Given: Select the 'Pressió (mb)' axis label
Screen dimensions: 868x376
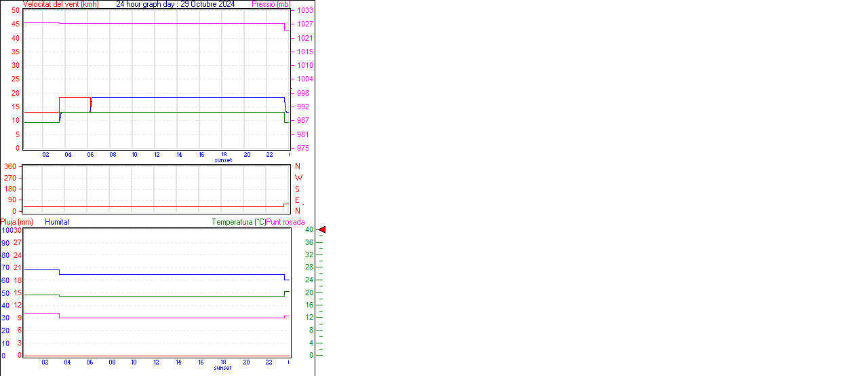Looking at the screenshot, I should [x=271, y=4].
